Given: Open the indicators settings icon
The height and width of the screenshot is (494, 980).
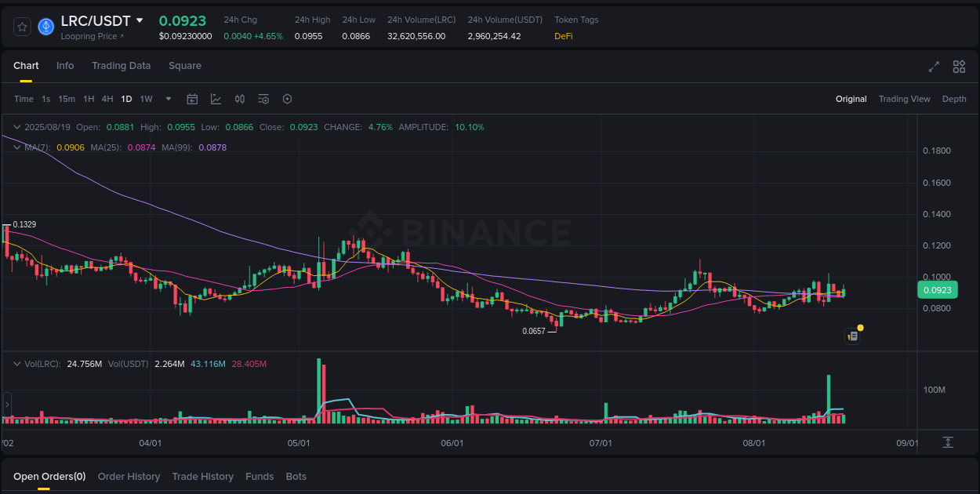Looking at the screenshot, I should click(263, 99).
